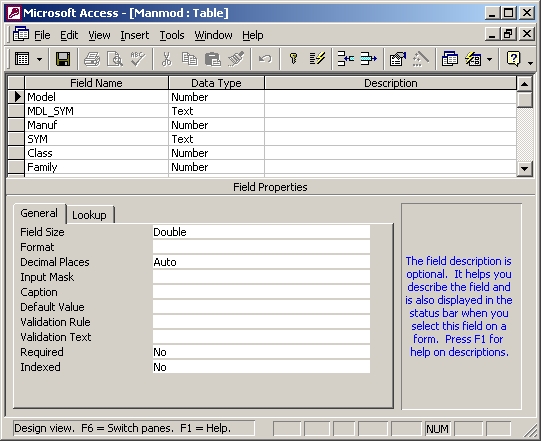Click the Format property box
Image resolution: width=541 pixels, height=441 pixels.
262,247
